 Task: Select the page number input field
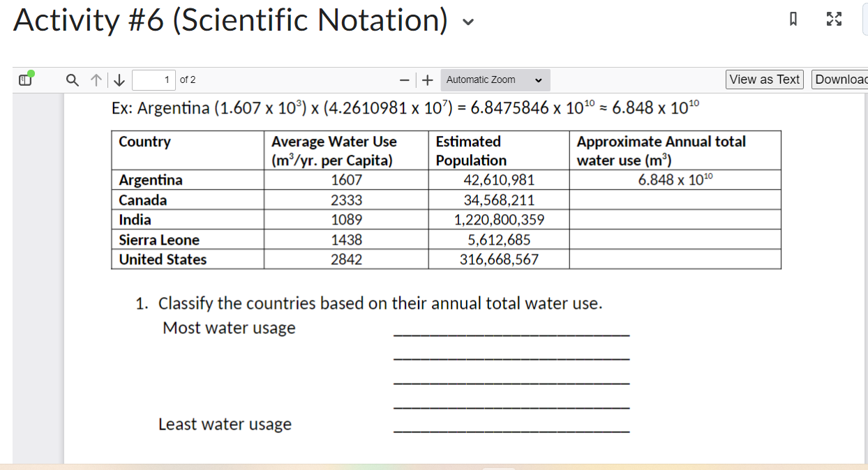click(x=154, y=79)
